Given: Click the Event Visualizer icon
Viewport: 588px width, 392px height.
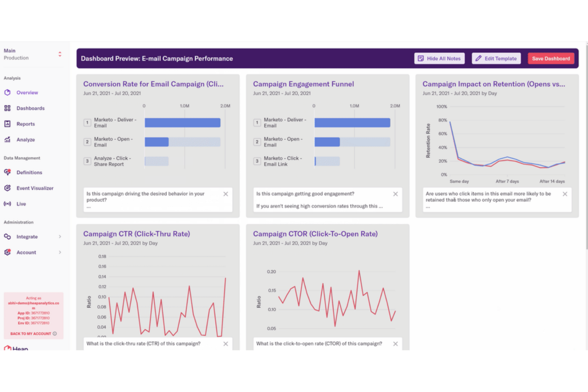Looking at the screenshot, I should click(x=8, y=188).
